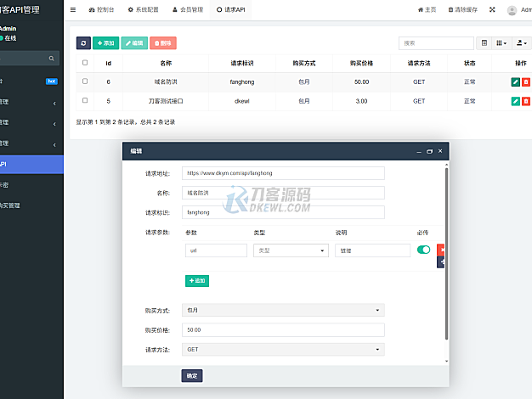This screenshot has width=532, height=399.
Task: Click the fullscreen expand icon in header
Action: (x=492, y=10)
